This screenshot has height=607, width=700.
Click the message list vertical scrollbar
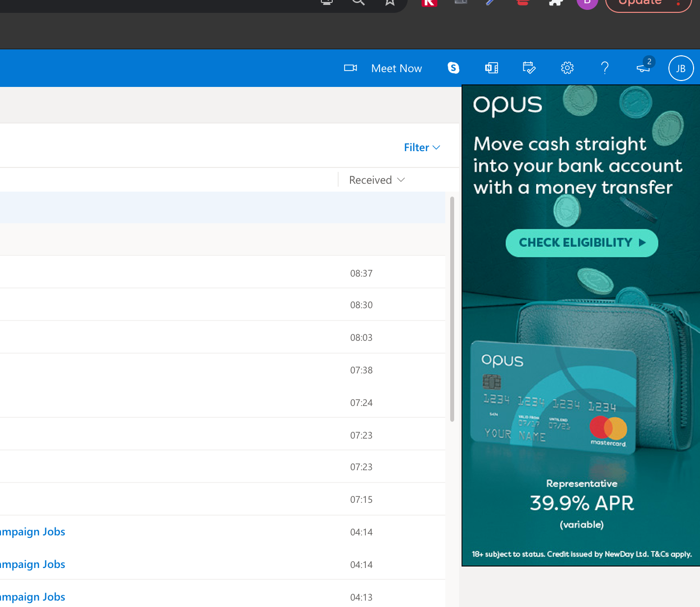click(x=452, y=309)
